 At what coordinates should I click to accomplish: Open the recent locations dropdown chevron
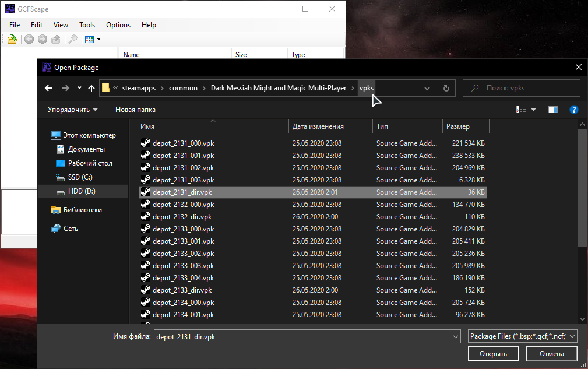[x=79, y=88]
